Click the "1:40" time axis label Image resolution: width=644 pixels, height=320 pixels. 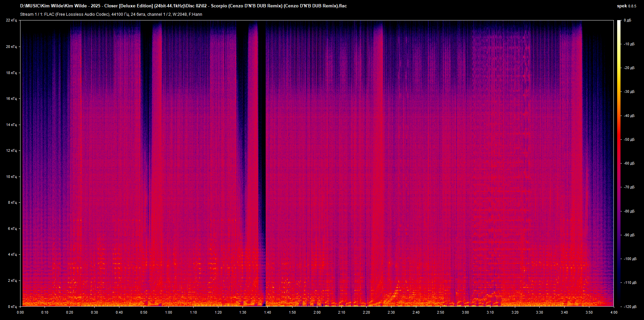click(268, 312)
